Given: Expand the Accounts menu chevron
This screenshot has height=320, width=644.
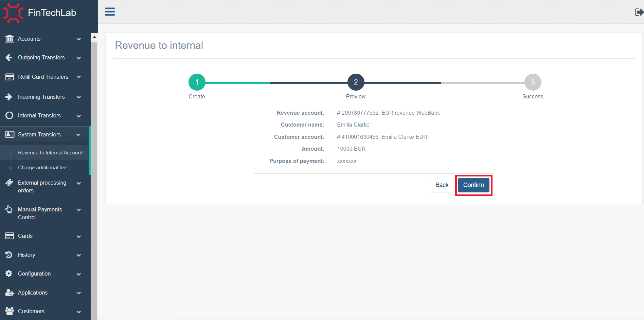Looking at the screenshot, I should (x=79, y=39).
